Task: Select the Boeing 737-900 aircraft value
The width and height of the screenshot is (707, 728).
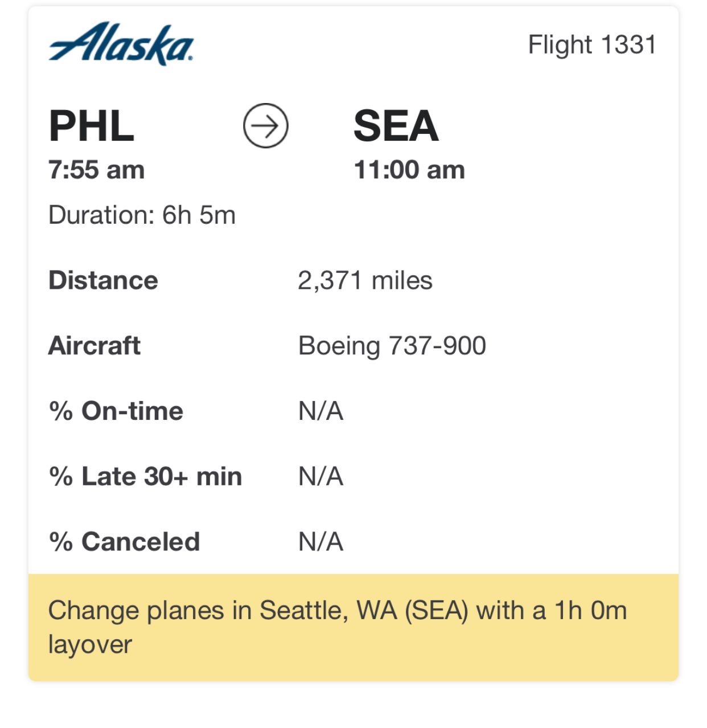Action: [x=392, y=346]
